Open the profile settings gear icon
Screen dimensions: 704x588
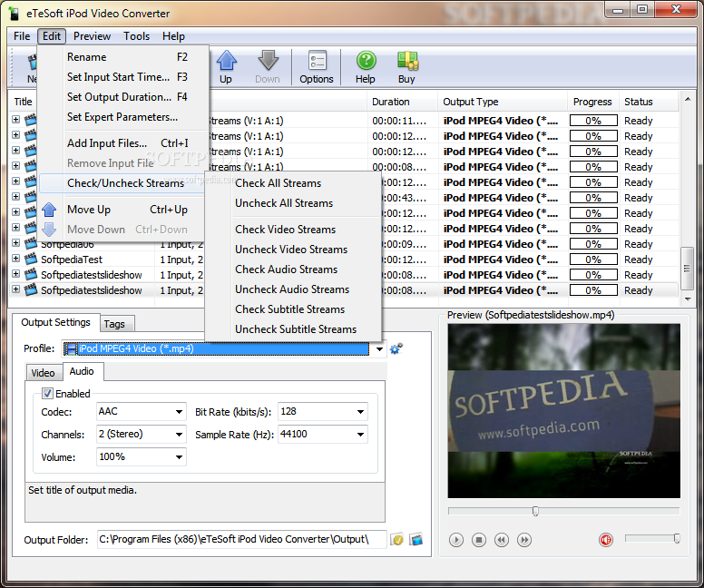396,348
